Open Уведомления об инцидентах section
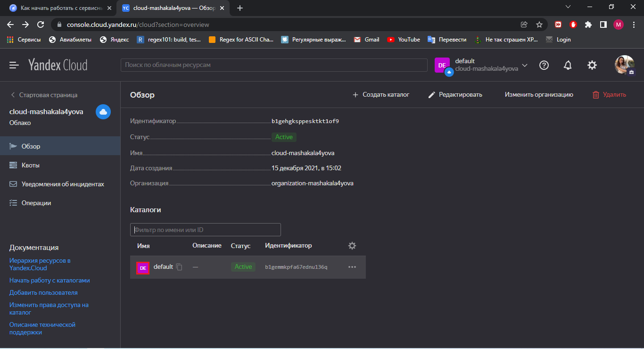644x349 pixels. 60,184
